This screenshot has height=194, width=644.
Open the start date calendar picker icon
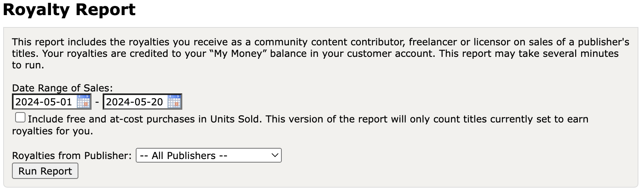[83, 102]
